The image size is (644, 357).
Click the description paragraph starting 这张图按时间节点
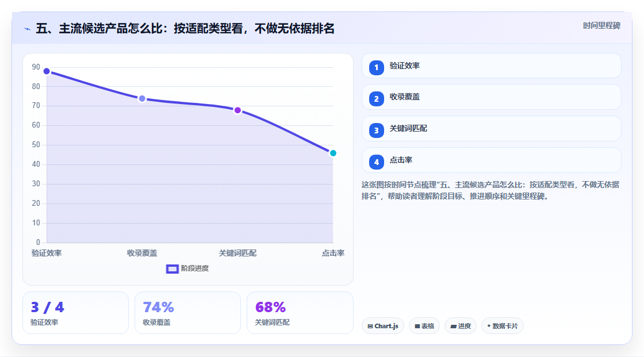490,191
